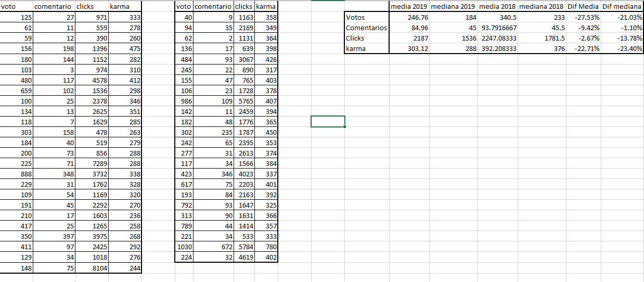Click the karma cell showing 426
The width and height of the screenshot is (644, 282).
266,59
